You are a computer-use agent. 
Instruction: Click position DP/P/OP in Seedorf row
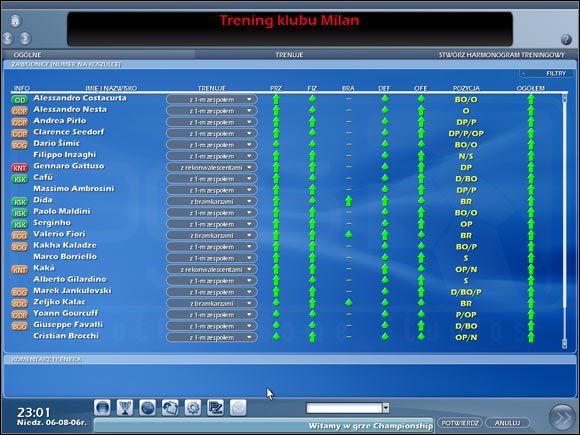click(466, 134)
